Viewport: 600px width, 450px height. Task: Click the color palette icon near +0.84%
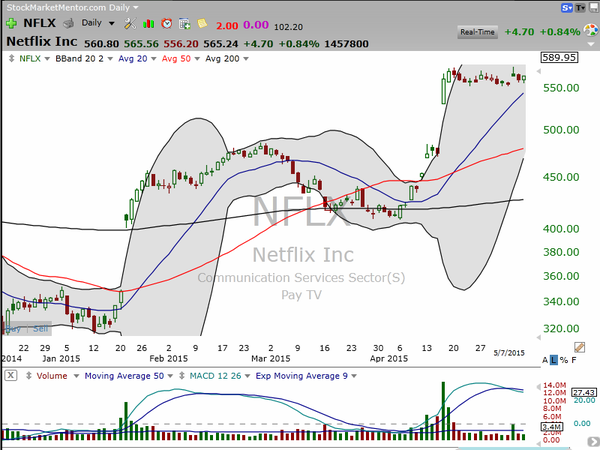(590, 30)
